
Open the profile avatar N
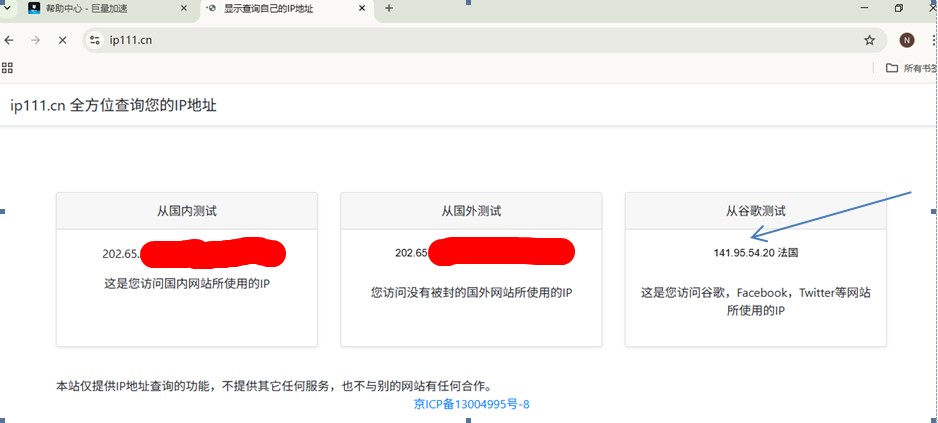pos(906,41)
